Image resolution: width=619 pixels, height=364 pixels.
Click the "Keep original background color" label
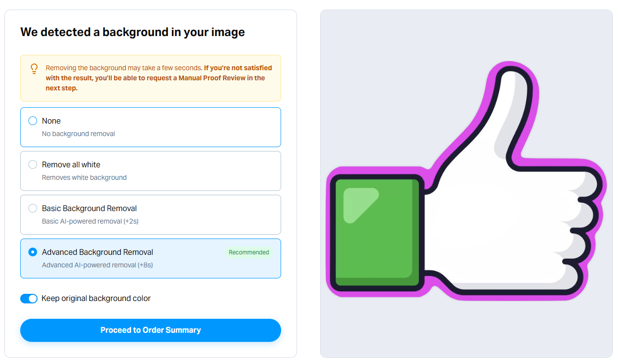click(96, 299)
